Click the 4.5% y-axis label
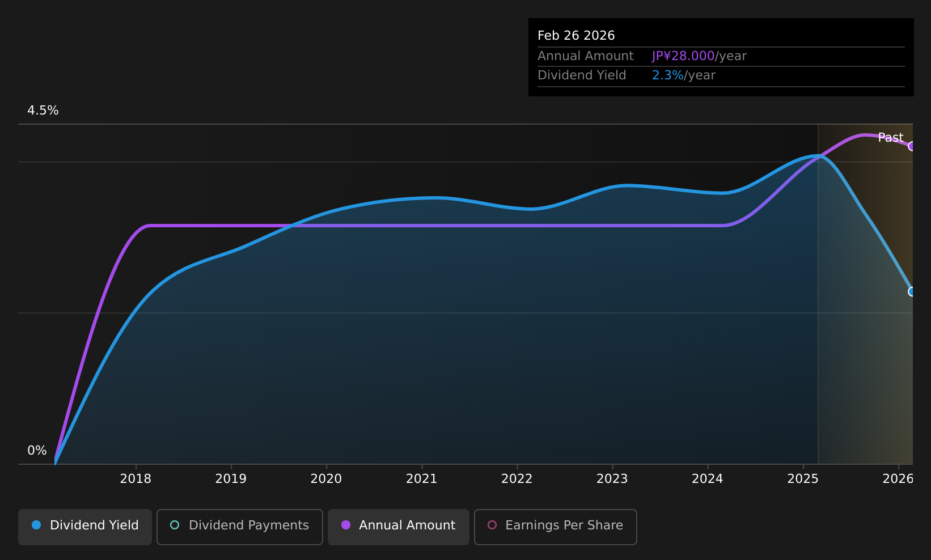 (x=43, y=111)
